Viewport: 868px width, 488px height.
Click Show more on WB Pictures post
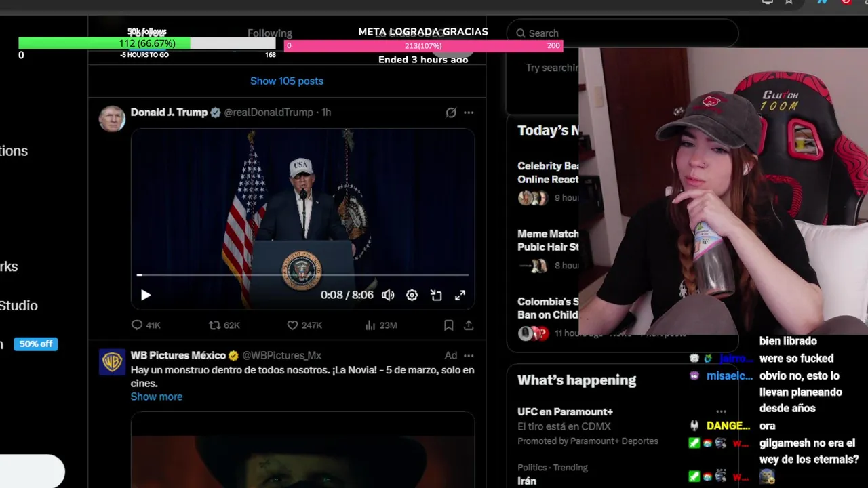pyautogui.click(x=157, y=396)
